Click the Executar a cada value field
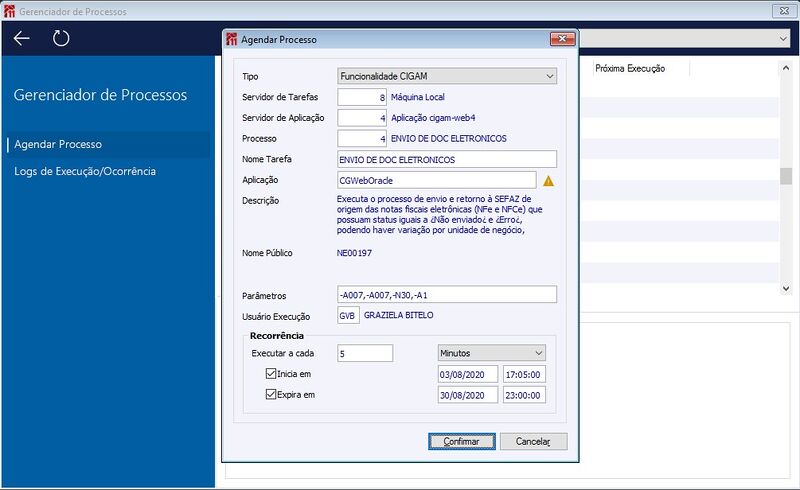The image size is (800, 490). (x=365, y=353)
